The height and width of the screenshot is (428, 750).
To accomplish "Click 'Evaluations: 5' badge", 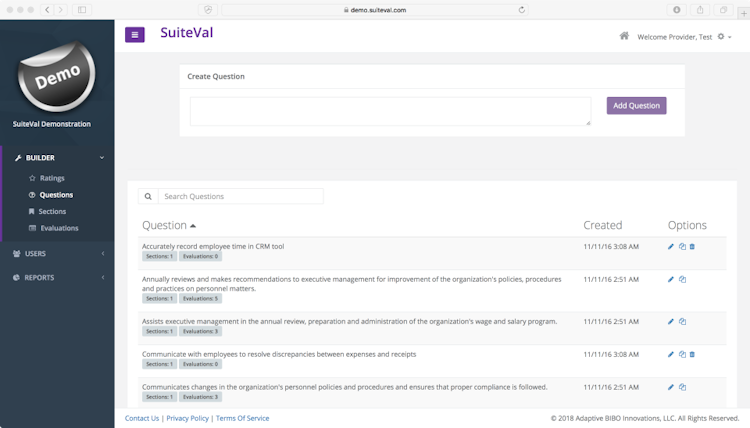I will click(x=200, y=298).
